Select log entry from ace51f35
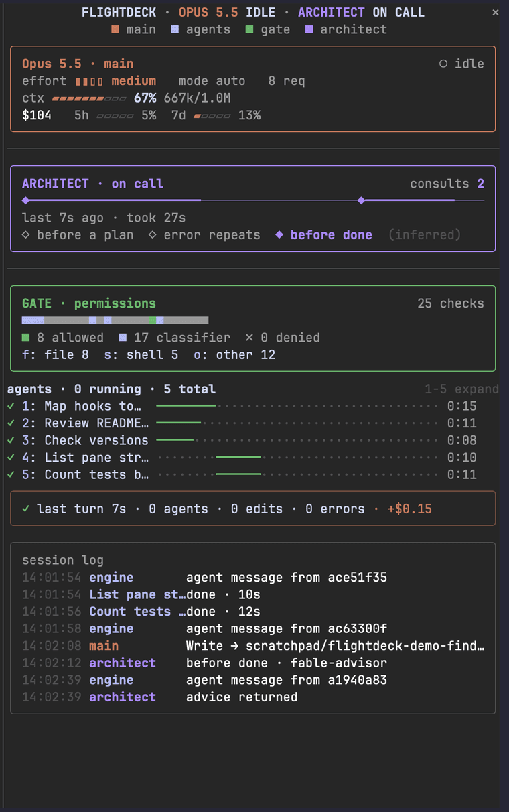The image size is (509, 812). coord(252,578)
